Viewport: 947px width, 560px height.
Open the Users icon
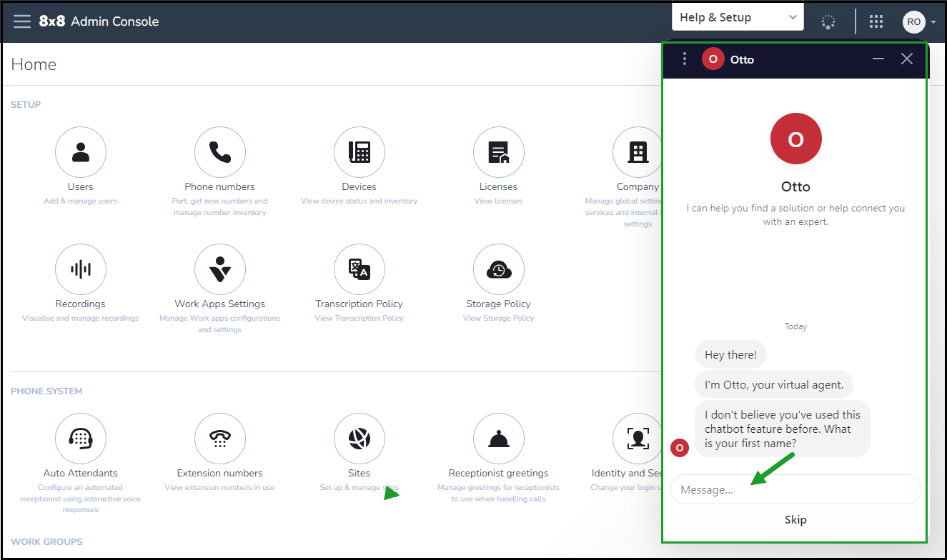click(81, 152)
